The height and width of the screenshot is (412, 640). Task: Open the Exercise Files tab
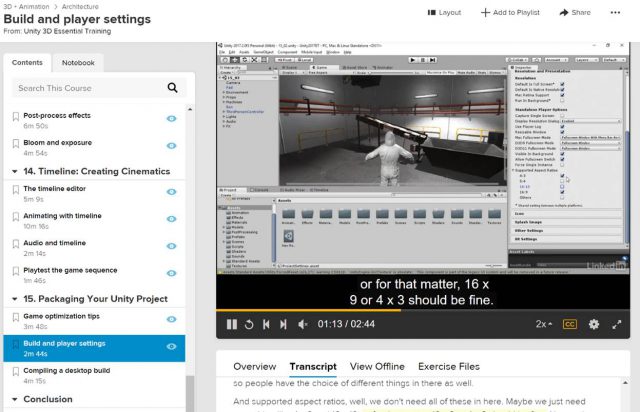pyautogui.click(x=449, y=366)
